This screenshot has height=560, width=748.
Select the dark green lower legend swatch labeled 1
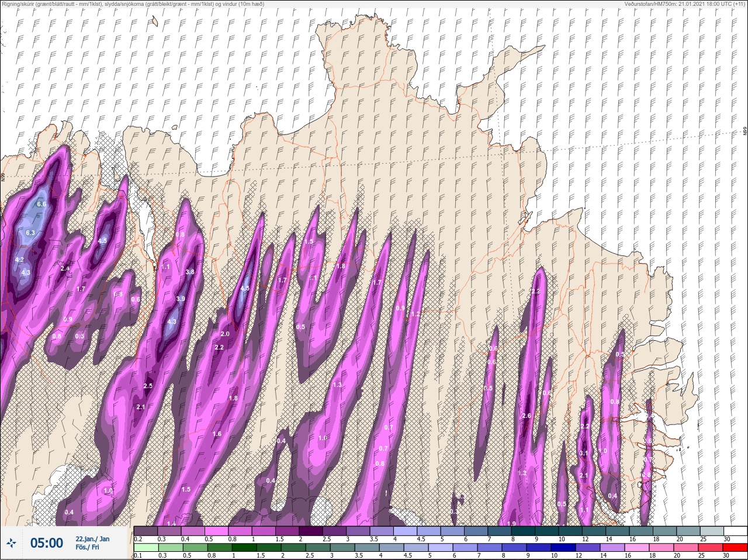(244, 547)
